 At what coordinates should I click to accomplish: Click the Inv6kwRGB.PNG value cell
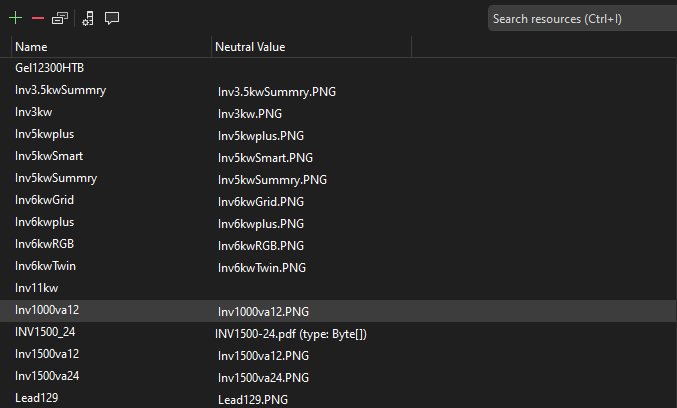pyautogui.click(x=262, y=245)
